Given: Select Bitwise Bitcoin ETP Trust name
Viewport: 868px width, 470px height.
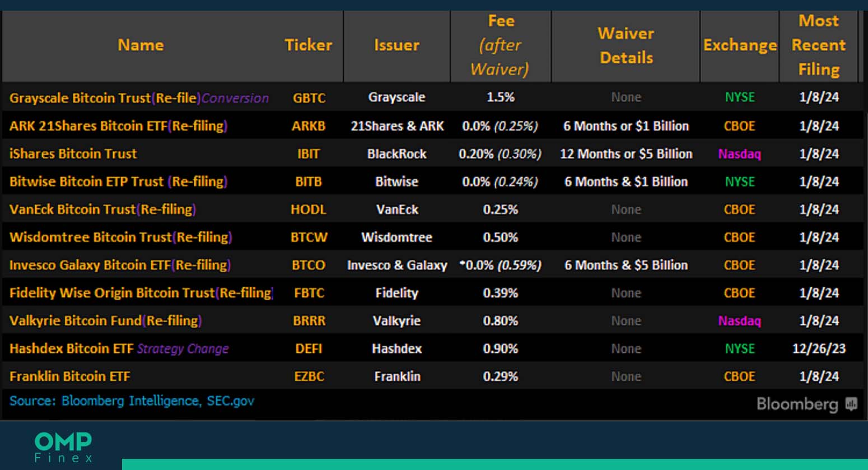Looking at the screenshot, I should [x=118, y=182].
